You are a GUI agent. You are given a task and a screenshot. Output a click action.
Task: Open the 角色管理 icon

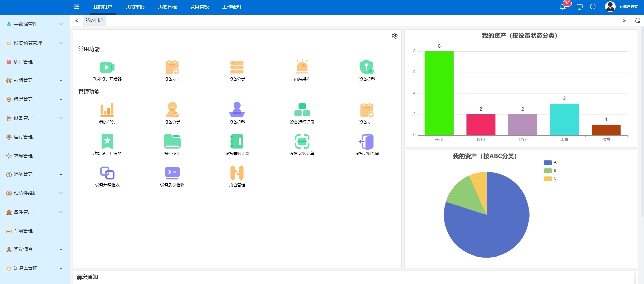(x=237, y=173)
